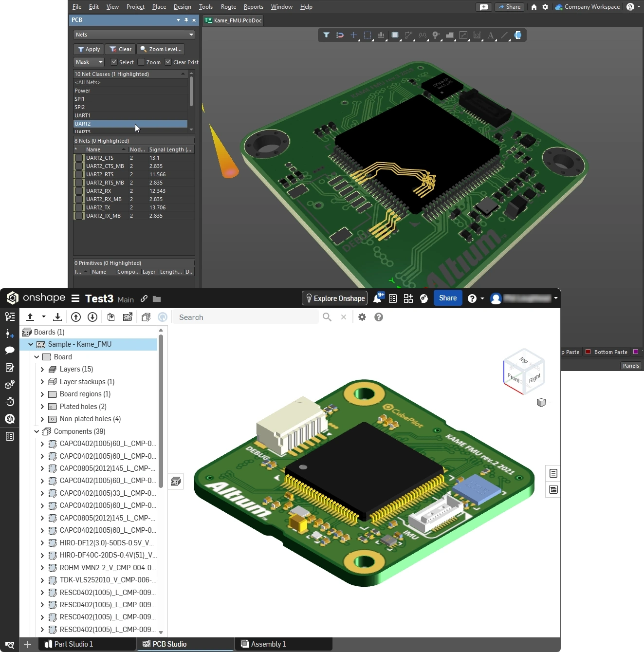Open the align objects tool in Altium toolbar
Screen dimensions: 644x652
coord(381,35)
